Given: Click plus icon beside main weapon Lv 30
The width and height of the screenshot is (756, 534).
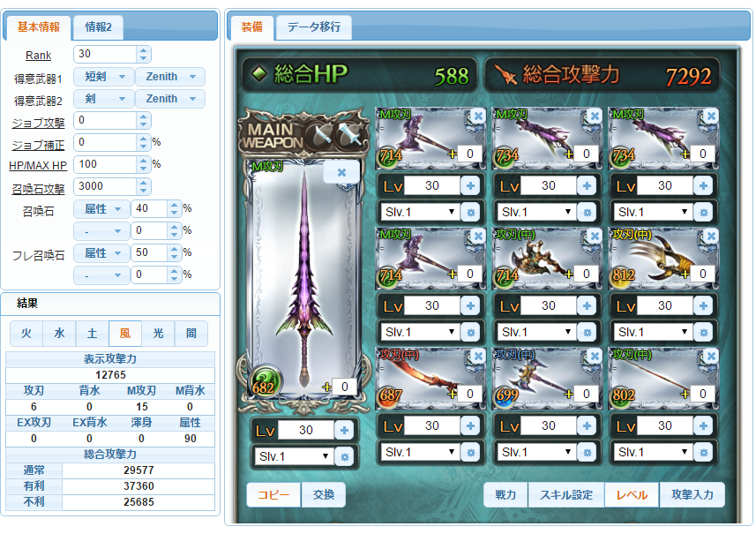Looking at the screenshot, I should 344,430.
